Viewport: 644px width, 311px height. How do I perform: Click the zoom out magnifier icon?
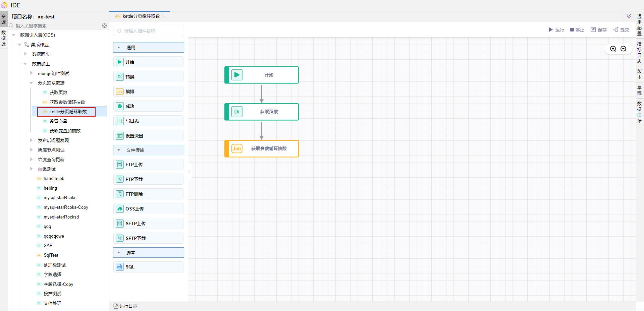point(623,49)
